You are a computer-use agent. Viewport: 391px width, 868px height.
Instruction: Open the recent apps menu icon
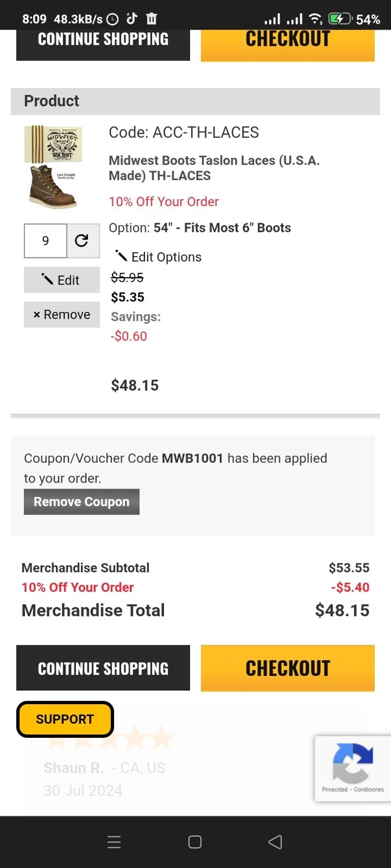coord(114,842)
